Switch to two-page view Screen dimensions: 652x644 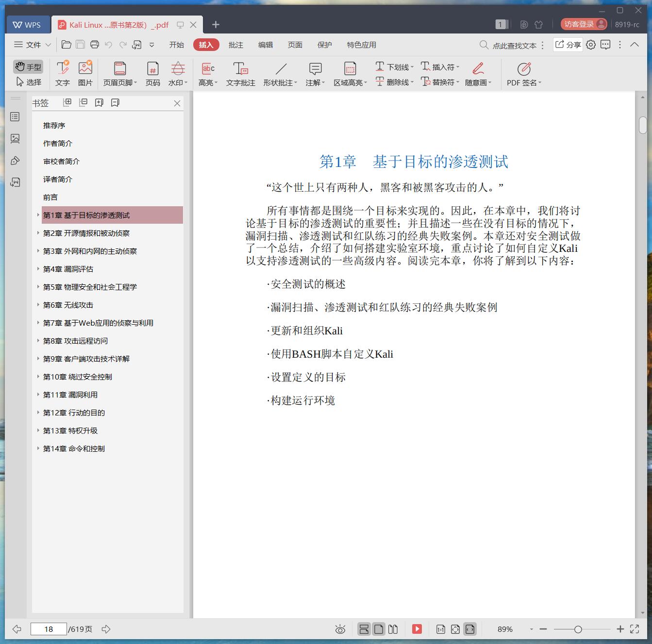point(393,629)
